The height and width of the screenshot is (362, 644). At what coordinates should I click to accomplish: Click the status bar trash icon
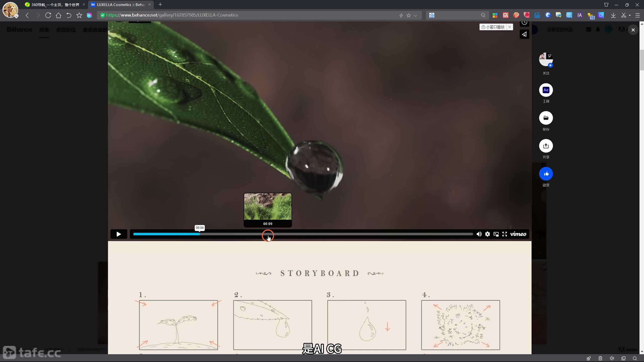pyautogui.click(x=600, y=358)
